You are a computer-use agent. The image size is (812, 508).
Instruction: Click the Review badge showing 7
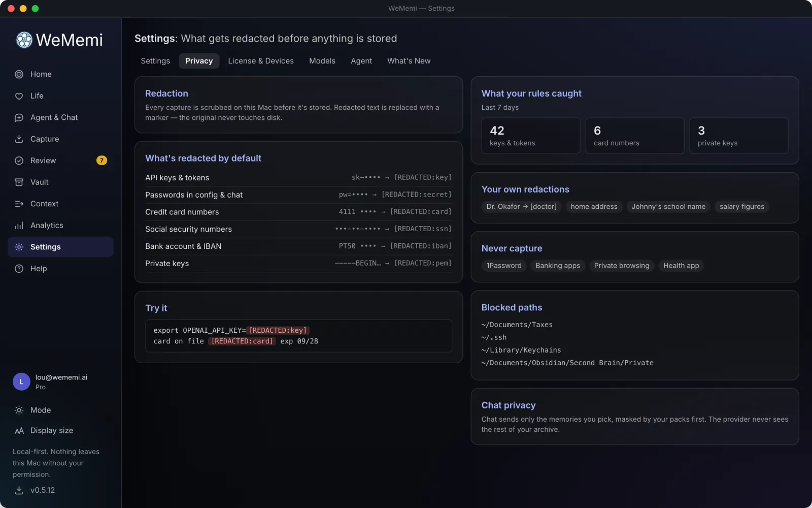click(101, 161)
